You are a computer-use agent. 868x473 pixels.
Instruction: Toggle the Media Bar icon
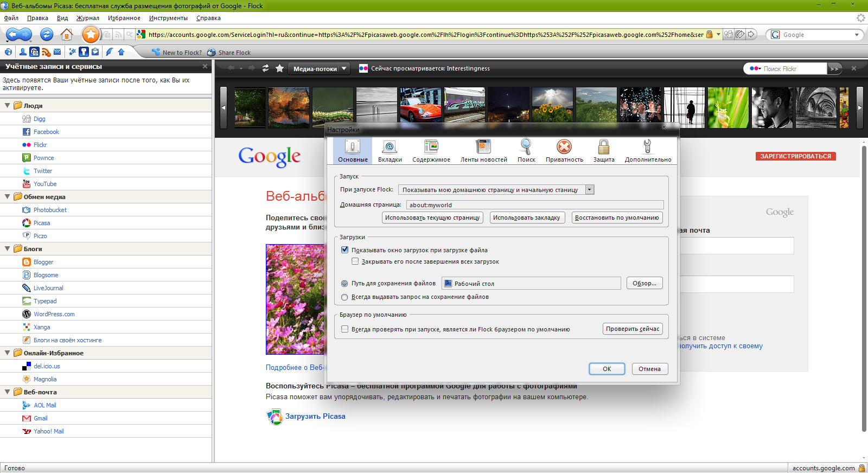coord(34,52)
